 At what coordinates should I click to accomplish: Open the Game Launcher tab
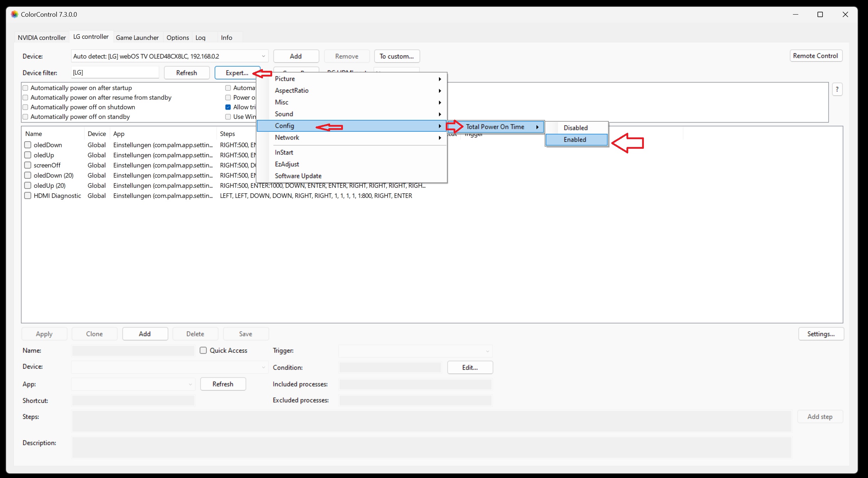click(137, 37)
